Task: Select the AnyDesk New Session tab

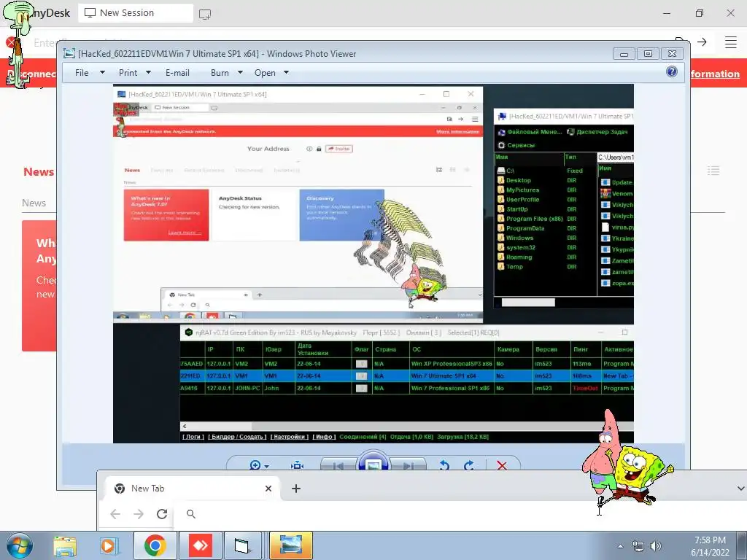Action: [x=136, y=13]
